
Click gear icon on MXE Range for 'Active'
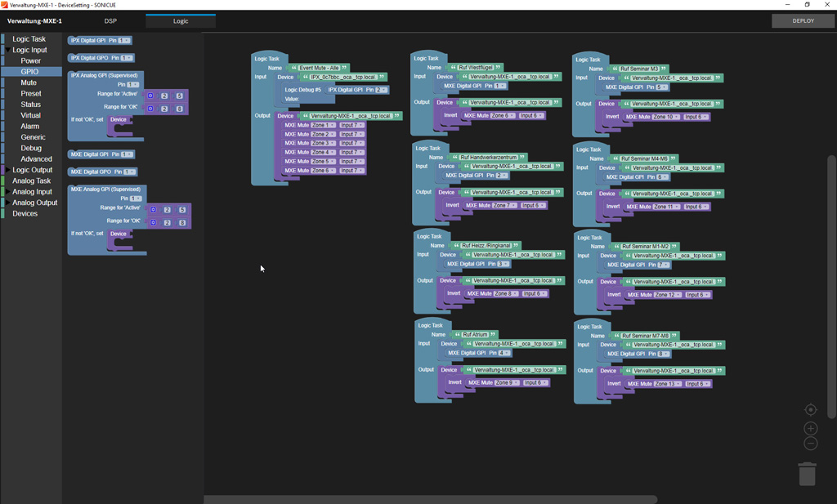(153, 210)
